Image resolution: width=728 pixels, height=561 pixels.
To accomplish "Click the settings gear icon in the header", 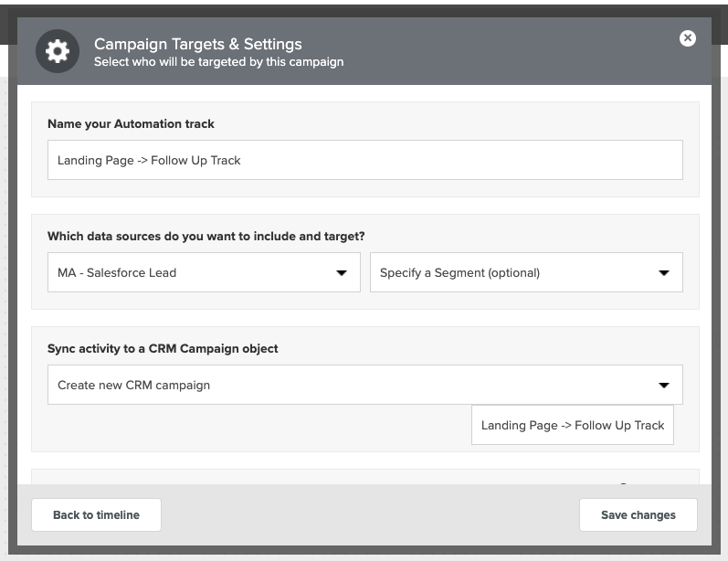I will [x=58, y=51].
